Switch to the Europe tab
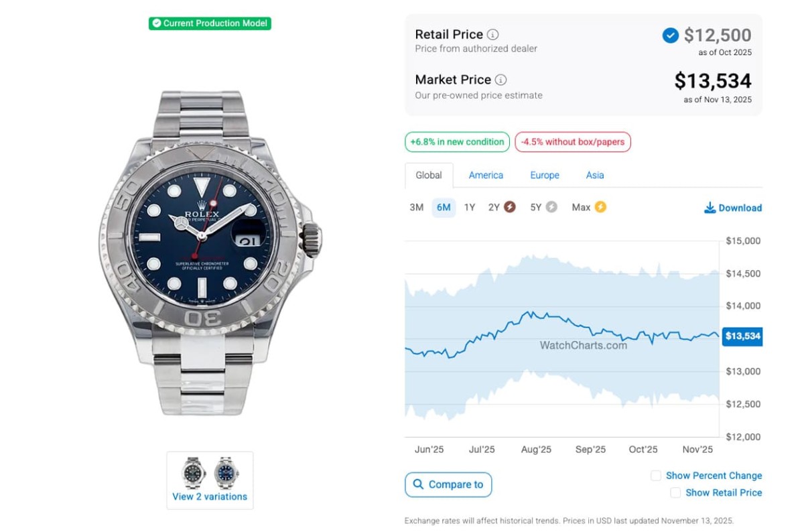 [x=545, y=175]
